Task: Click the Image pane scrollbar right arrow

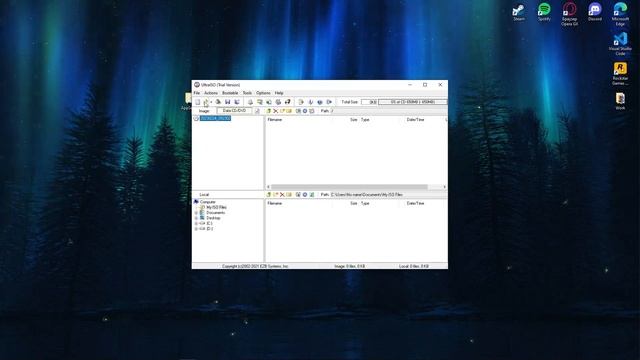Action: coord(444,187)
